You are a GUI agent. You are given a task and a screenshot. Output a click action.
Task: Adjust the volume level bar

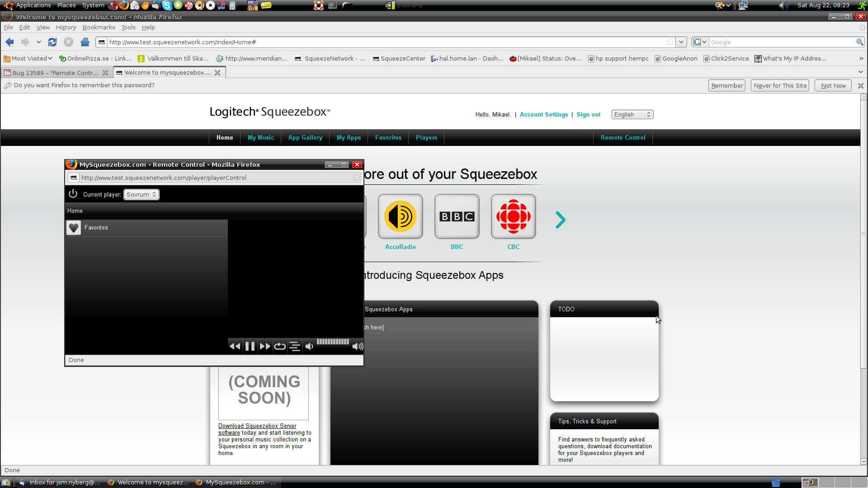pyautogui.click(x=333, y=342)
